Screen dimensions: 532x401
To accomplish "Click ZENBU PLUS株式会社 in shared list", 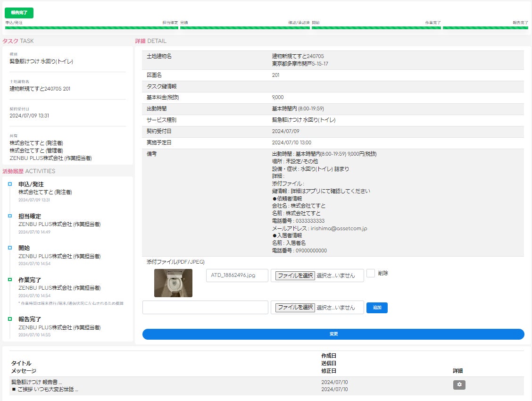I will tap(50, 158).
